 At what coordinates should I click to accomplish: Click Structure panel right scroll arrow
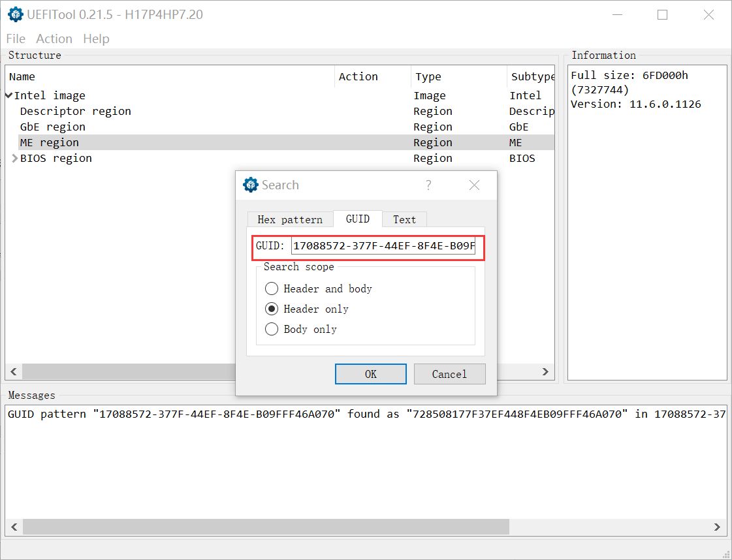point(545,371)
